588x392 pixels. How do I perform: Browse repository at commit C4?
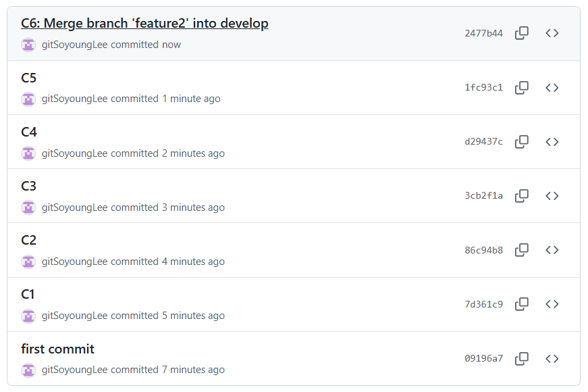[x=552, y=142]
